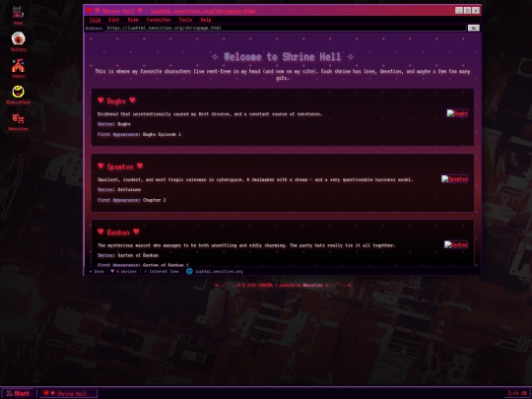Click the Bugbo description sentence
This screenshot has width=532, height=399.
(x=210, y=114)
